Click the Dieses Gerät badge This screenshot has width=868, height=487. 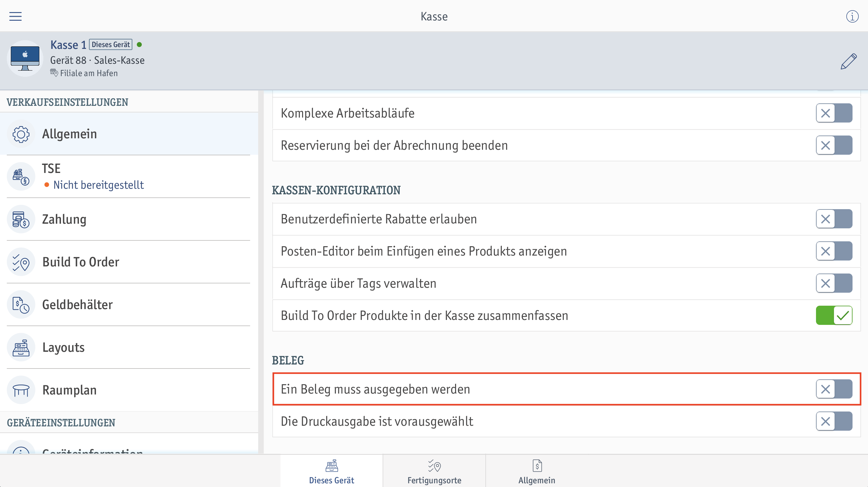point(111,45)
